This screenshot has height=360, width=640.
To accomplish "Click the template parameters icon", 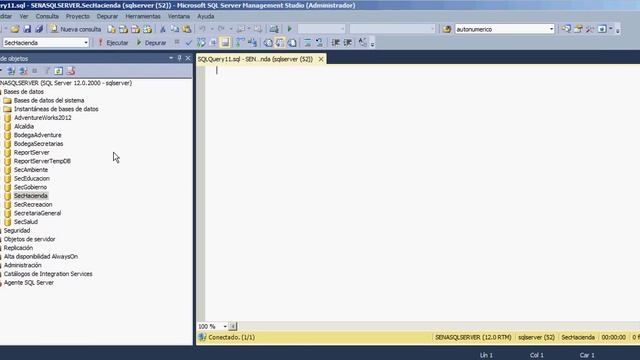I will pyautogui.click(x=362, y=42).
